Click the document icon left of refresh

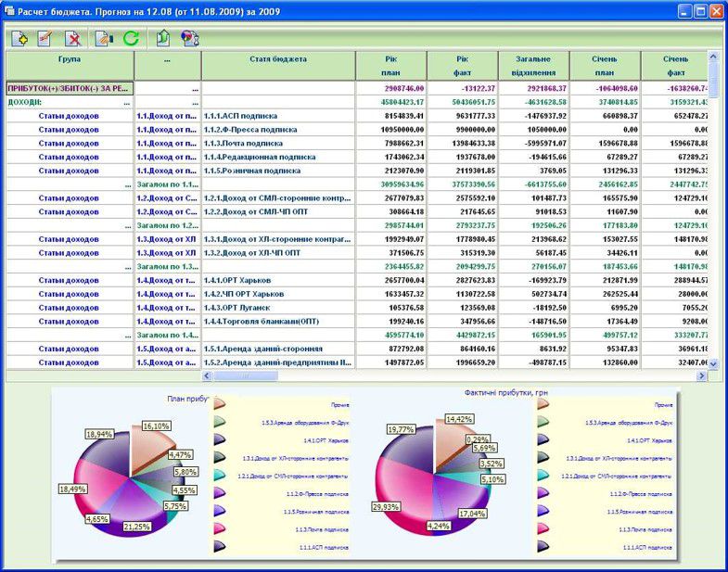(x=104, y=38)
